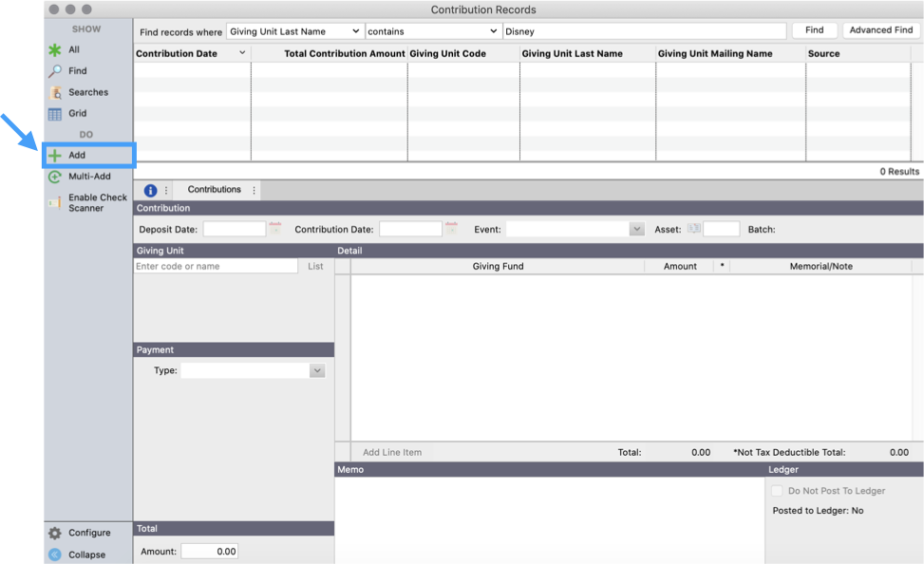Click the Find button to run the search
The height and width of the screenshot is (564, 924).
click(x=814, y=30)
